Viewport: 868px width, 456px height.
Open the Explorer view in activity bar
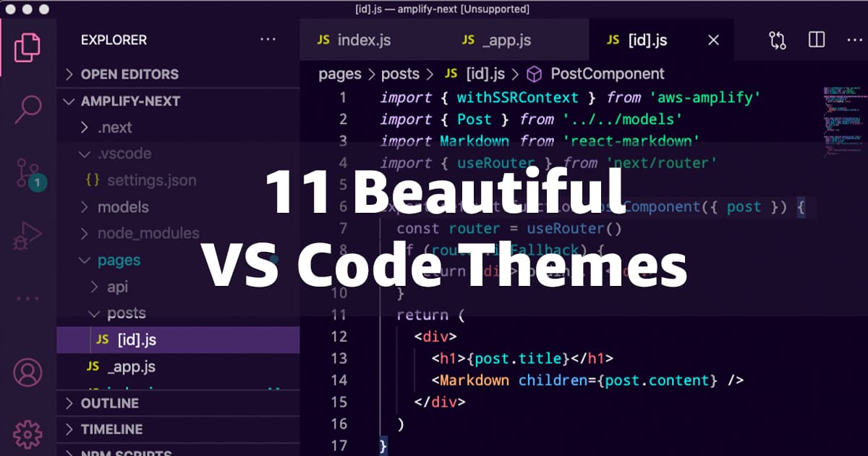27,47
